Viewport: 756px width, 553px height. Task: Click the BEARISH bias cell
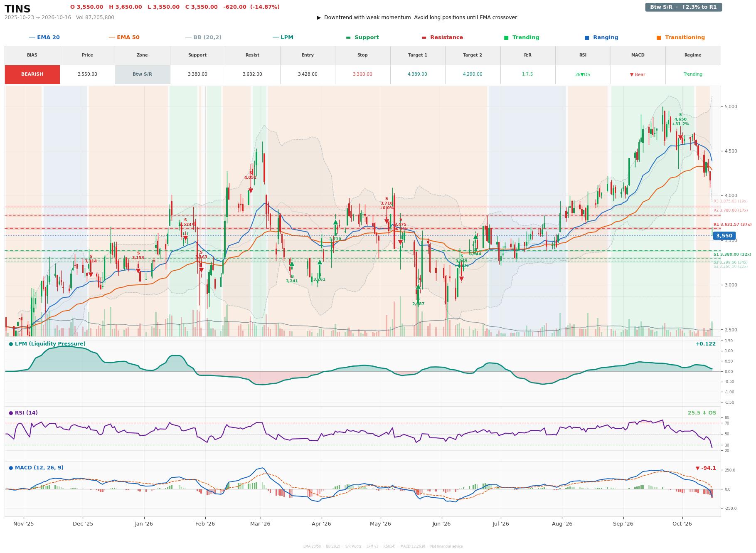32,74
